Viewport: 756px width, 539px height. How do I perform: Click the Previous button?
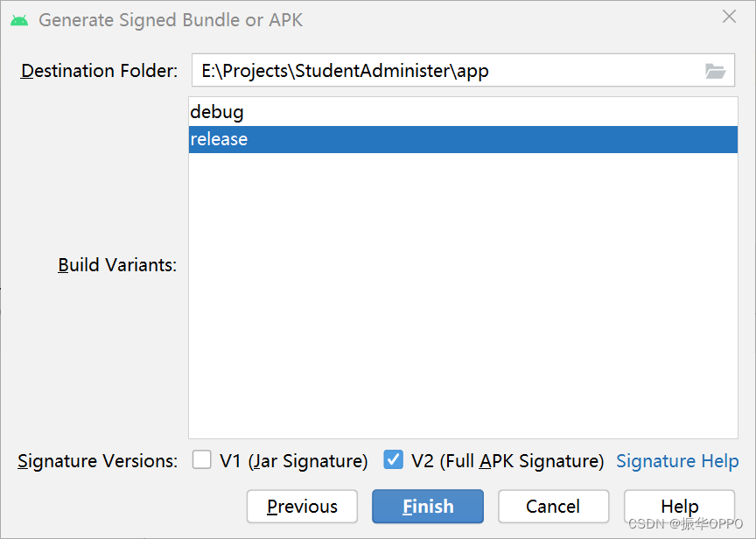(x=302, y=507)
